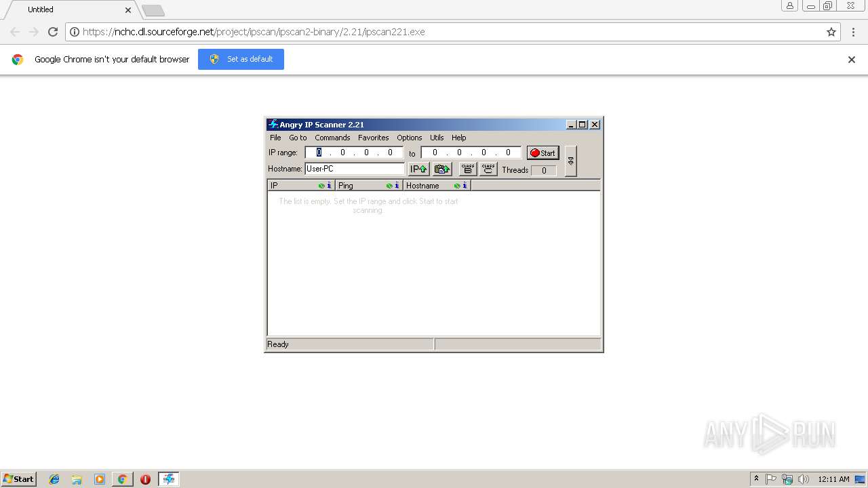Click Set as default button in Chrome

click(241, 59)
